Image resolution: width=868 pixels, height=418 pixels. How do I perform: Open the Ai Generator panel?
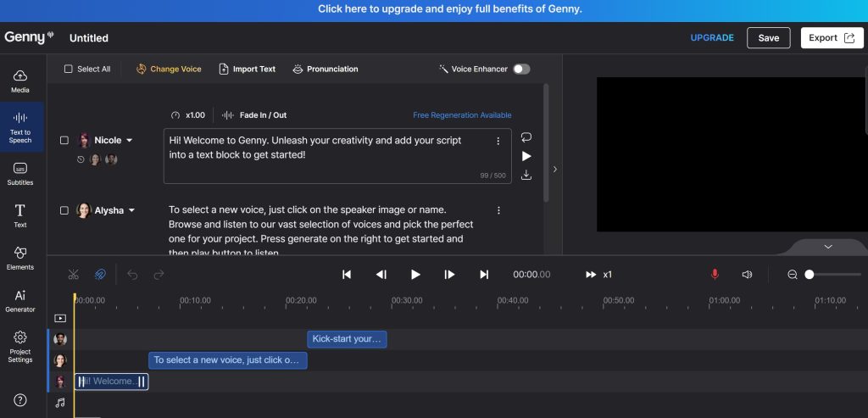tap(20, 301)
